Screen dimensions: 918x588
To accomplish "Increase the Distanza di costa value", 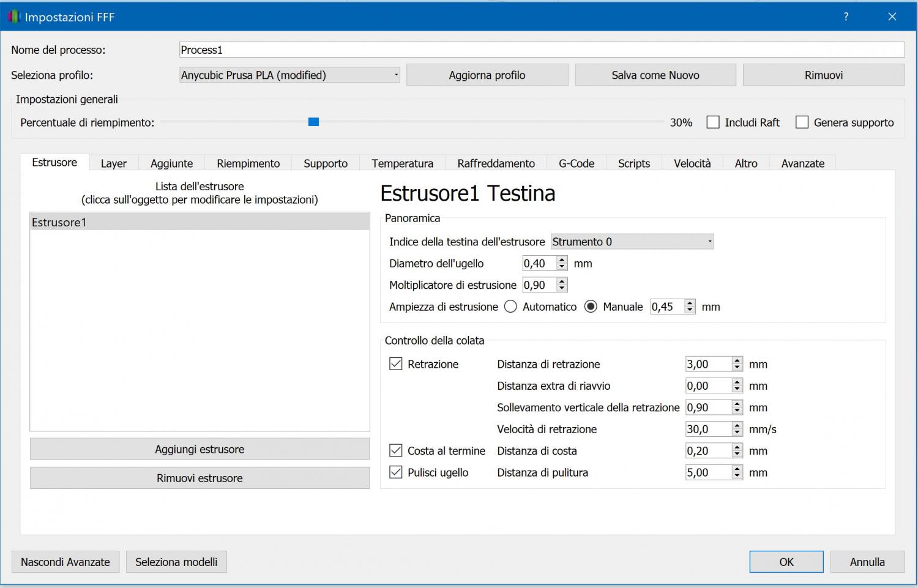I will [737, 447].
